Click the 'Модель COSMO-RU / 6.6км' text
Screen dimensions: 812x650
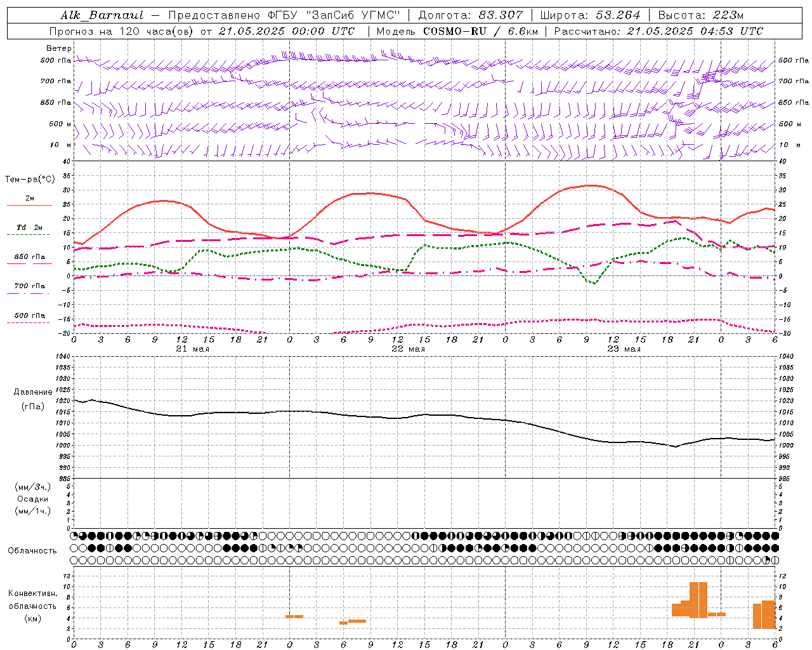457,31
